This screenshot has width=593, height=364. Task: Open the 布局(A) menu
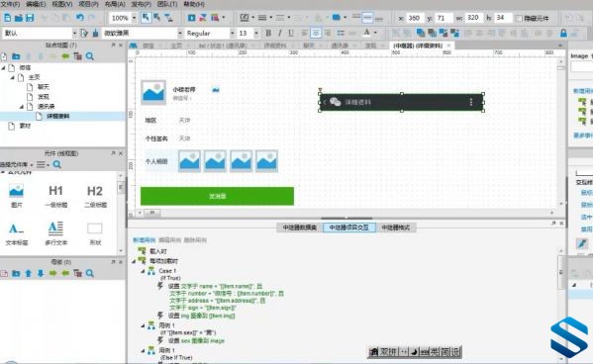tap(115, 4)
